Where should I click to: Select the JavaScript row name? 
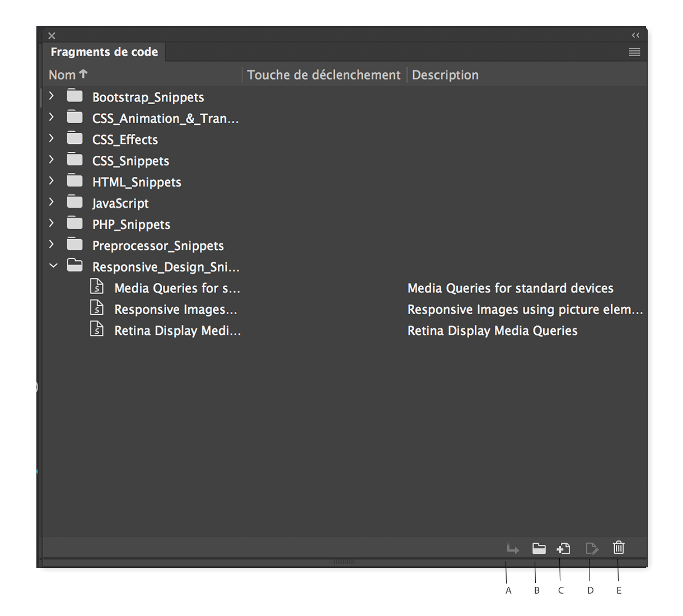coord(120,204)
